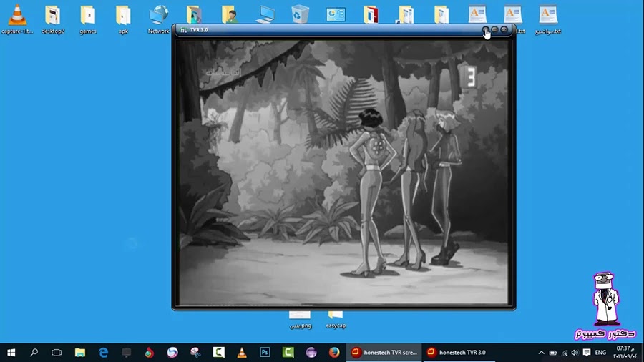Screen dimensions: 644x362
Task: Open the white Camtasia taskbar icon
Action: coord(218,353)
